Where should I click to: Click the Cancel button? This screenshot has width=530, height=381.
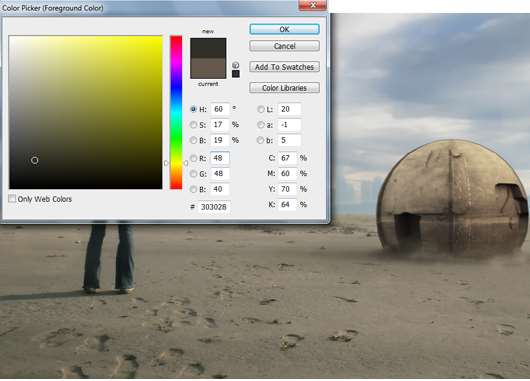(284, 46)
